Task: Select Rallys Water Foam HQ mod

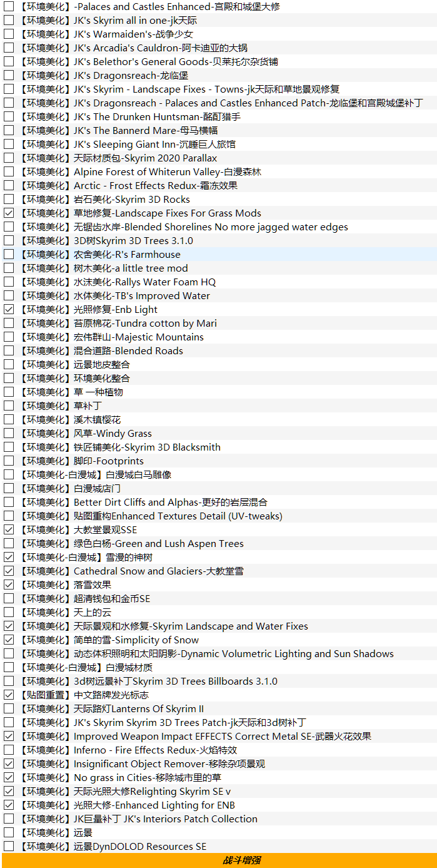Action: pyautogui.click(x=118, y=282)
